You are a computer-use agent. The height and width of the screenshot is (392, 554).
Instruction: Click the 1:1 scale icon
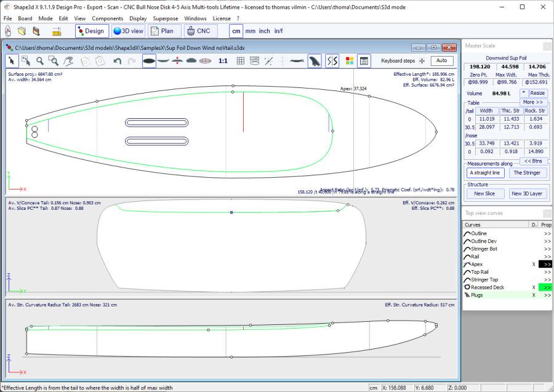223,61
